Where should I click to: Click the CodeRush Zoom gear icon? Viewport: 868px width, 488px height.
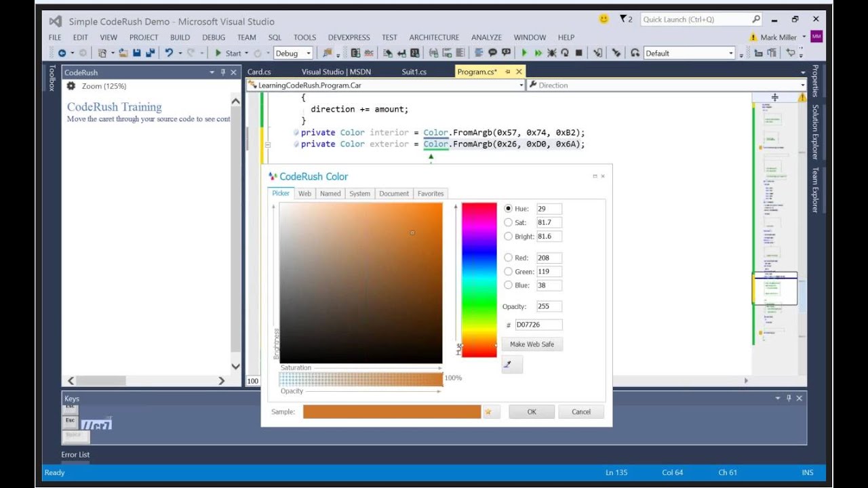point(71,86)
